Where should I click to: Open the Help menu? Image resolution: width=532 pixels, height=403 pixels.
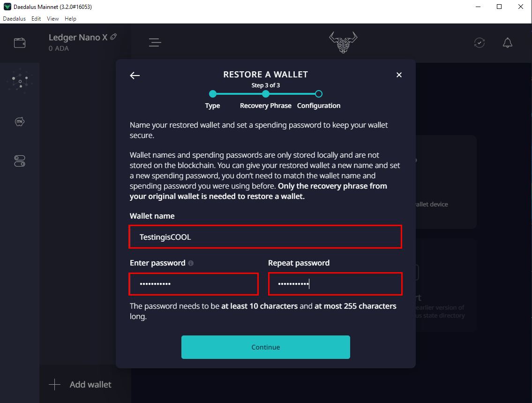[70, 19]
